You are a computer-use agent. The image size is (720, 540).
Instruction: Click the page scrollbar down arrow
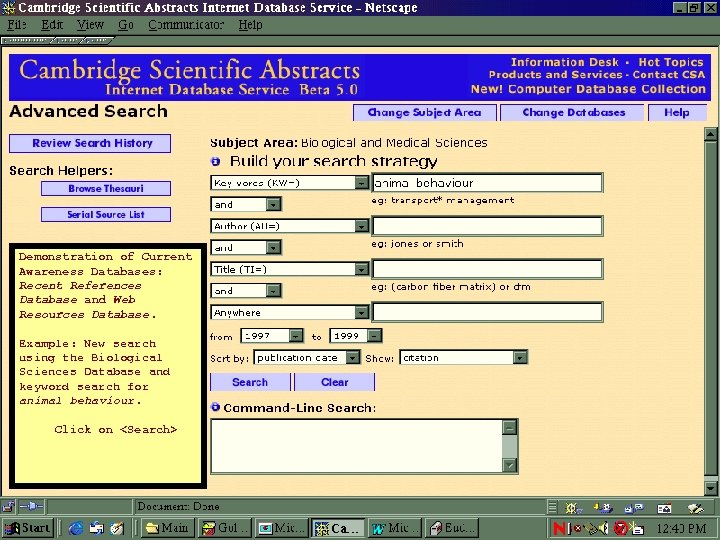tap(710, 488)
